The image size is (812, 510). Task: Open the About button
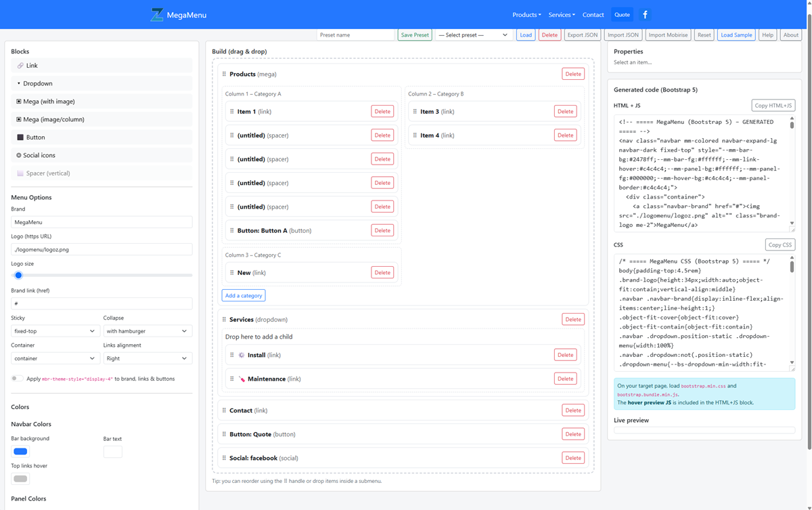(x=791, y=35)
